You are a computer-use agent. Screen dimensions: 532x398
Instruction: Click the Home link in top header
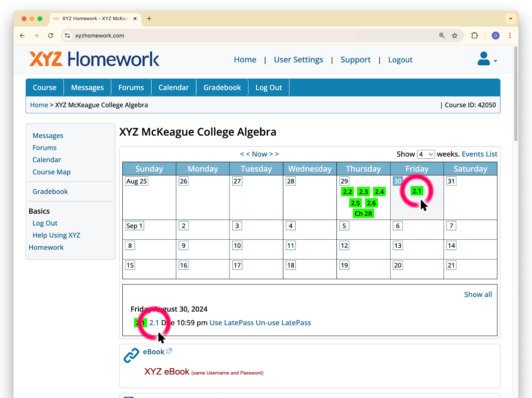coord(245,60)
